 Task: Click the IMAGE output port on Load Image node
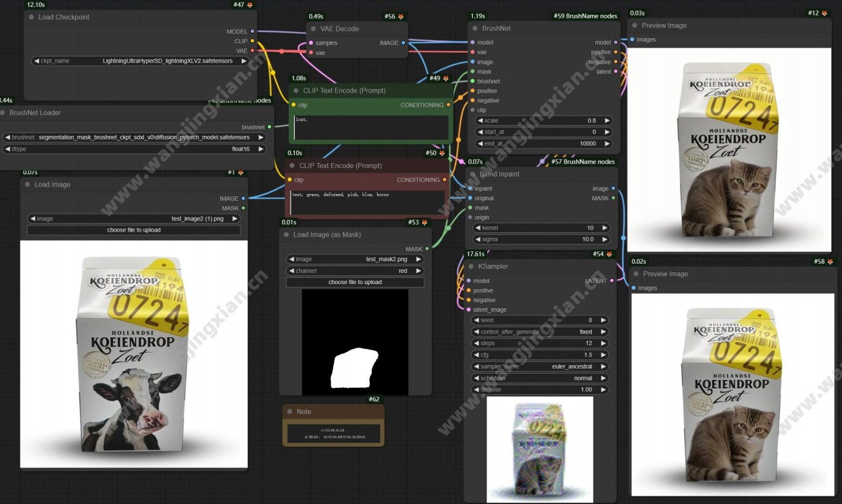tap(243, 198)
